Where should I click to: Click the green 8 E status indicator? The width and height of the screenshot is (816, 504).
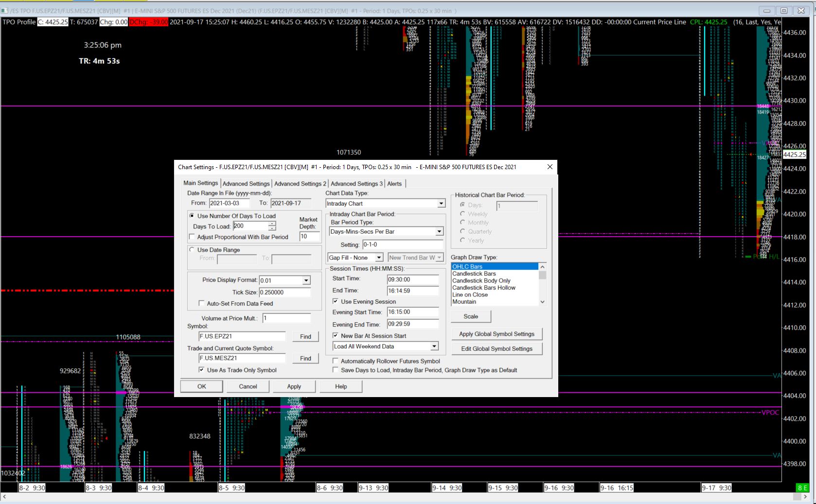802,488
